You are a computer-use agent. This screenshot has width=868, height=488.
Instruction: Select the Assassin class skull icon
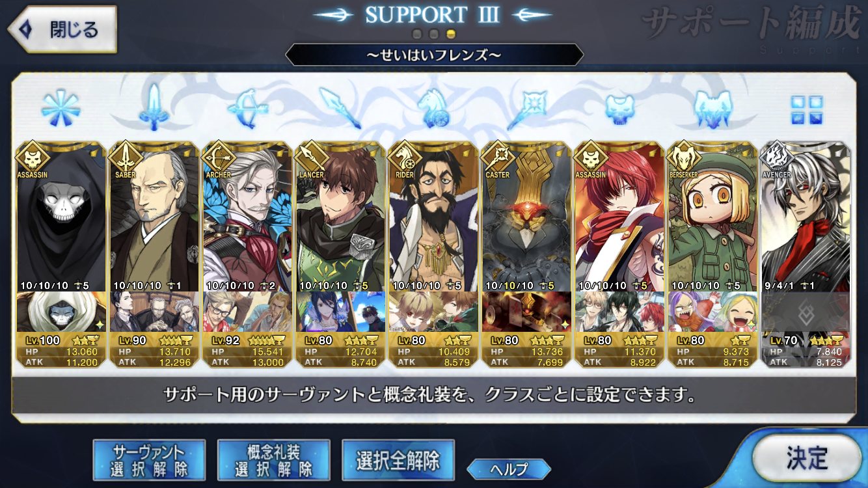[619, 109]
